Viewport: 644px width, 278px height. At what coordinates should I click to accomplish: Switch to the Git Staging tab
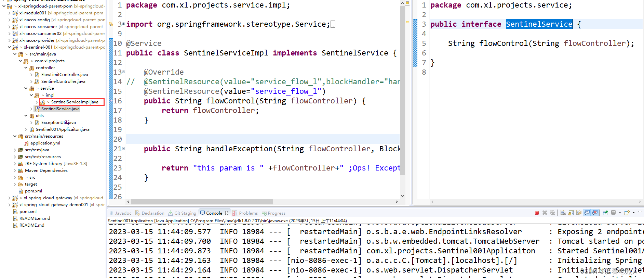point(182,213)
